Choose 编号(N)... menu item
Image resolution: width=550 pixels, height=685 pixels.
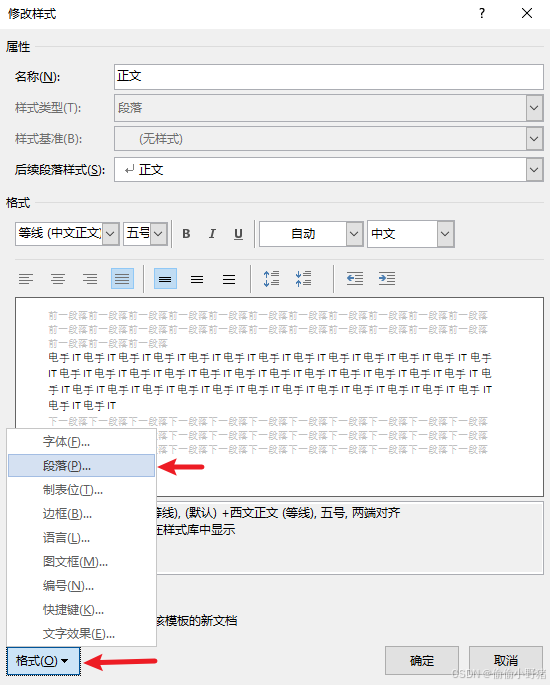click(x=82, y=585)
